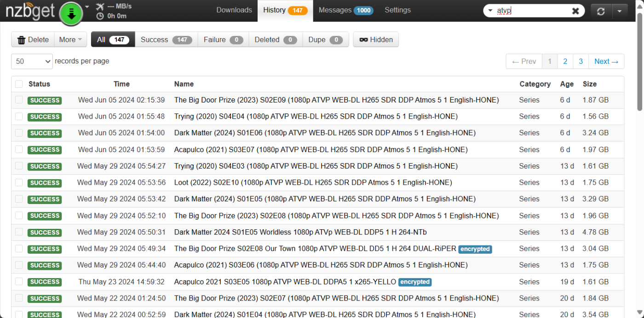Filter history by Dupe

(x=325, y=40)
